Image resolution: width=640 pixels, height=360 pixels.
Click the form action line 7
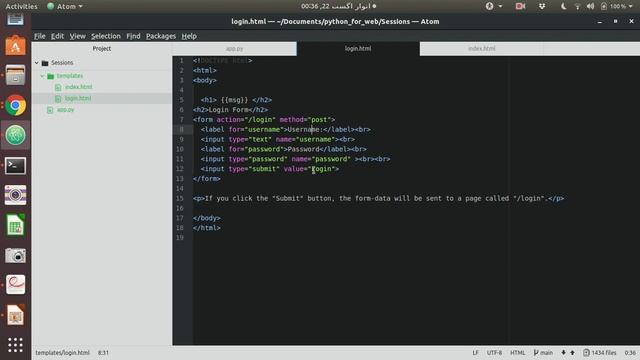[x=264, y=120]
